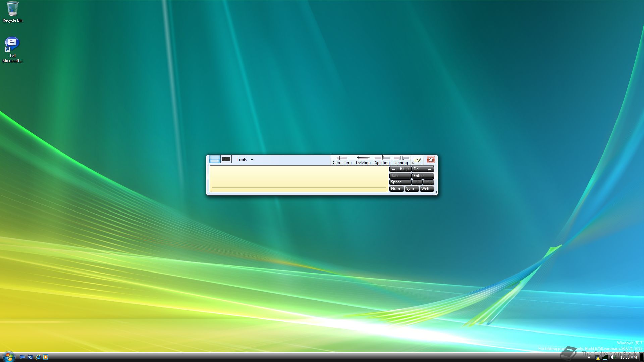This screenshot has height=362, width=644.
Task: Click the input panel resize grip
Action: [435, 193]
